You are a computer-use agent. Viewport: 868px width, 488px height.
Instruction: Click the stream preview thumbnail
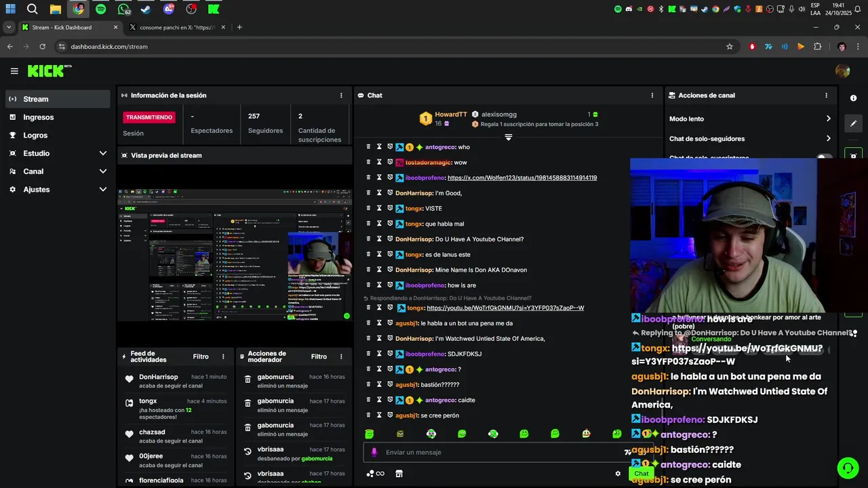(x=235, y=254)
